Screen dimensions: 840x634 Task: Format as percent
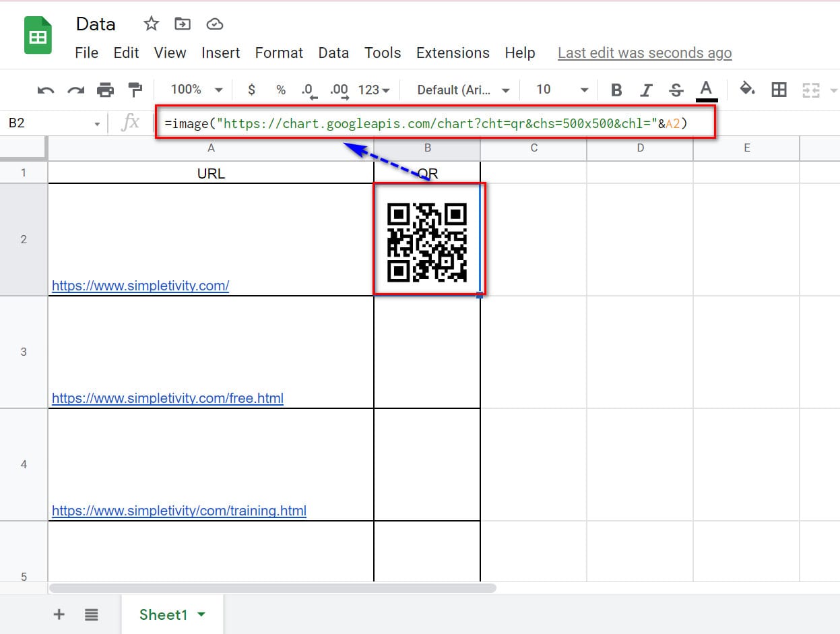pyautogui.click(x=281, y=90)
